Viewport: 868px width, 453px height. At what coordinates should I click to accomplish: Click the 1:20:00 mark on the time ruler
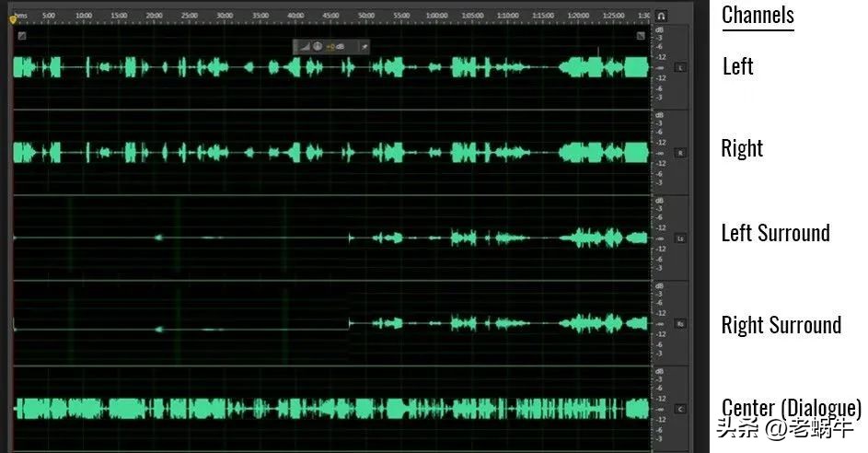pyautogui.click(x=578, y=16)
